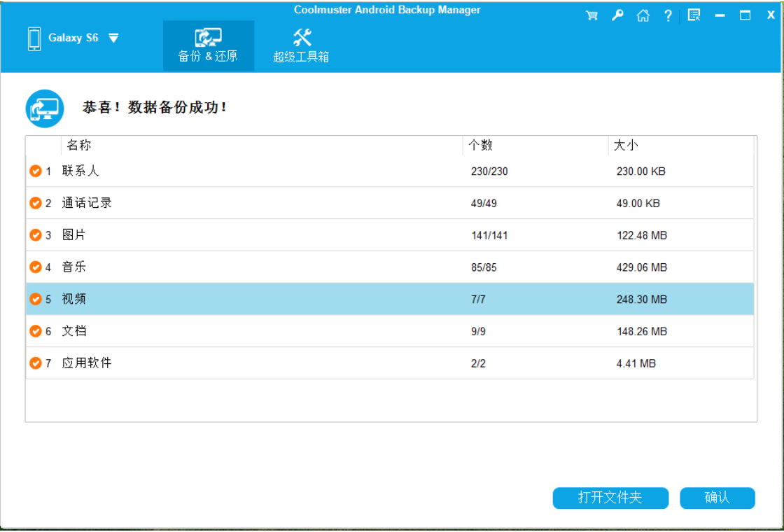Image resolution: width=784 pixels, height=532 pixels.
Task: Click the 49/49 count value
Action: pos(484,204)
